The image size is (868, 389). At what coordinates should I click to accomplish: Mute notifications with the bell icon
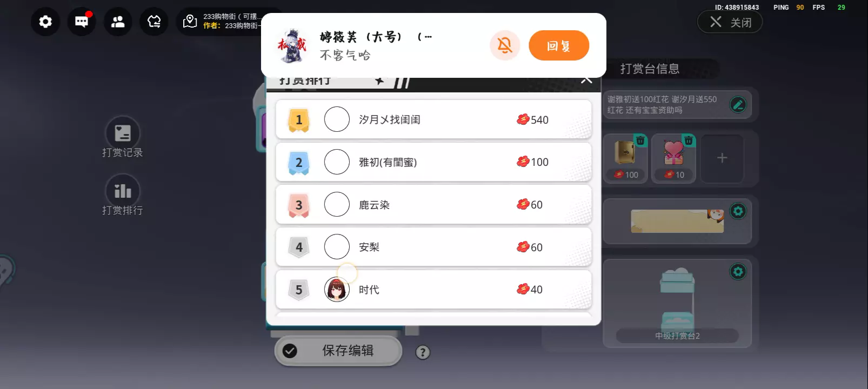[505, 45]
